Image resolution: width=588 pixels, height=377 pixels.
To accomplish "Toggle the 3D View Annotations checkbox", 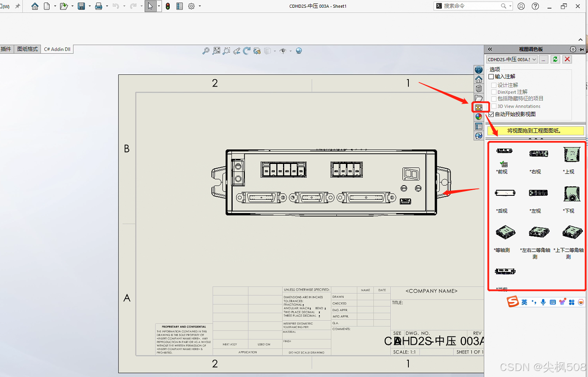I will click(494, 106).
